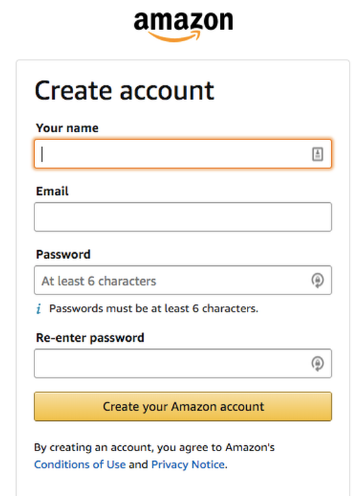The image size is (363, 497).
Task: Click the orange Amazon smile arrow
Action: point(174,36)
